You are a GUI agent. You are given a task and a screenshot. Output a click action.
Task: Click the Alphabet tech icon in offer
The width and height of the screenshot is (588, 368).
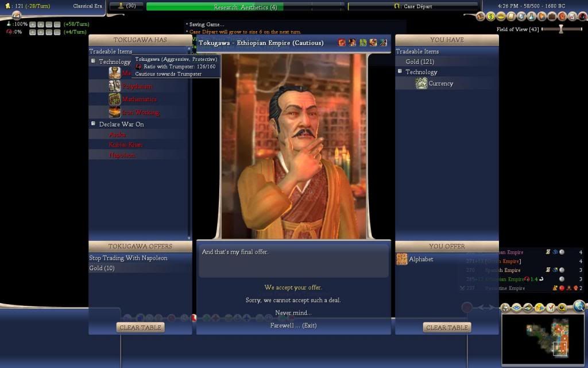tap(402, 259)
